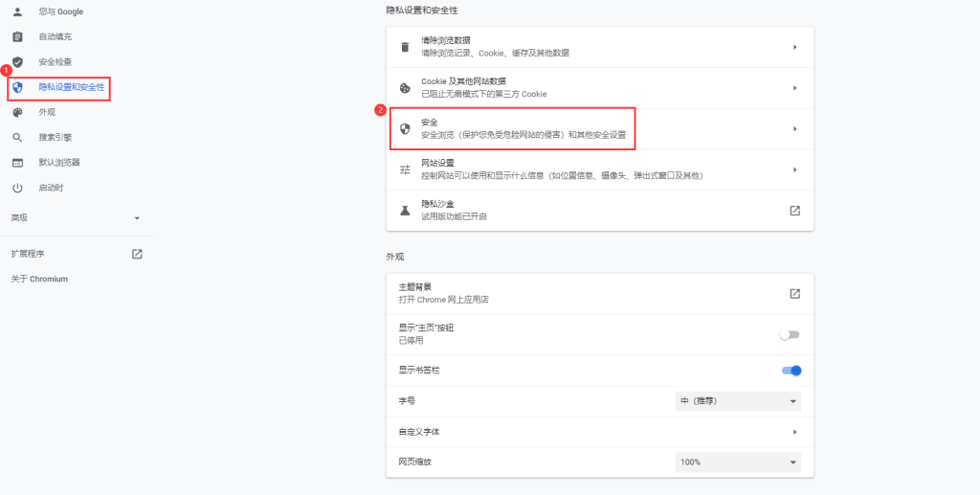Click the power icon next to 启动时

point(17,188)
